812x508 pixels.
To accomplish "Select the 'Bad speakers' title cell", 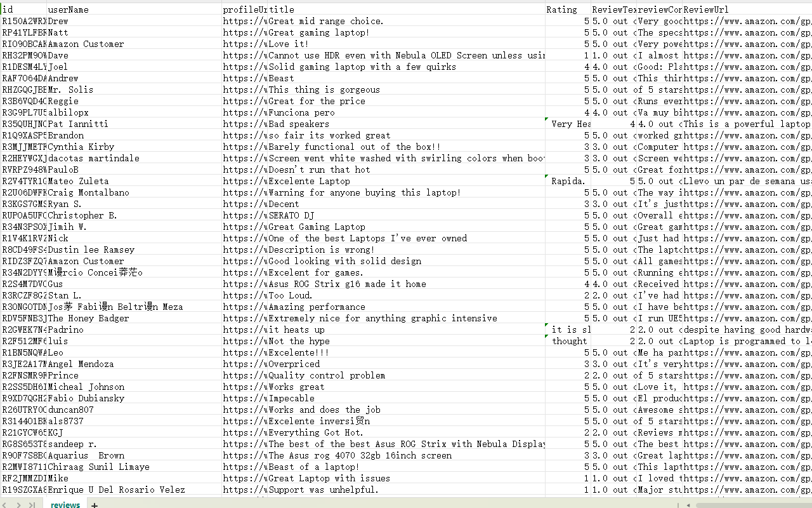I will 407,124.
